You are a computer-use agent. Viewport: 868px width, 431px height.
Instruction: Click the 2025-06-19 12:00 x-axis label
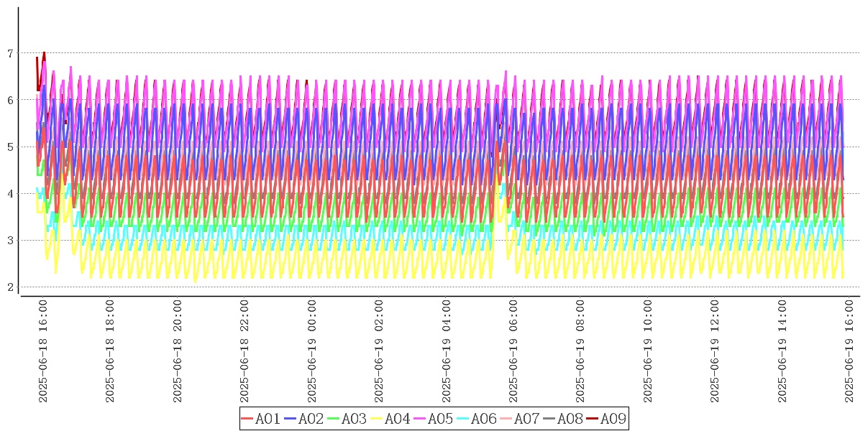click(715, 351)
